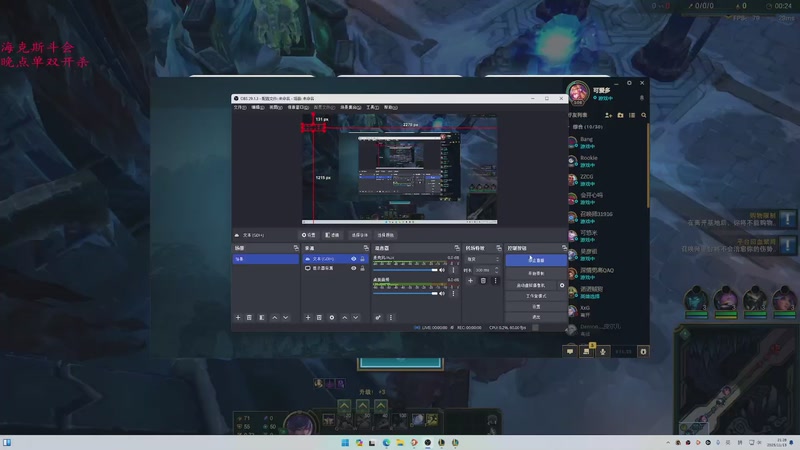
Task: Remove the selected scene with the trash icon
Action: pyautogui.click(x=249, y=318)
